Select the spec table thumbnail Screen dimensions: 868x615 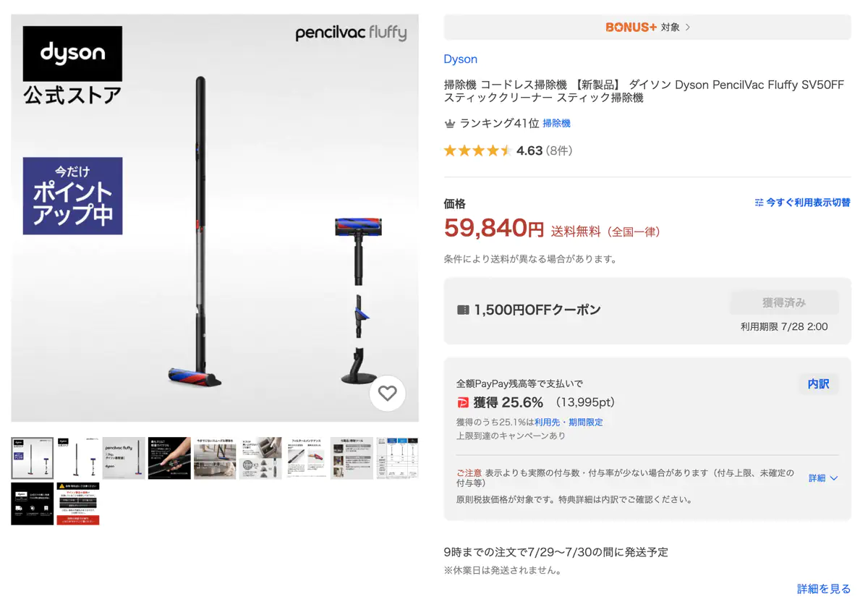pyautogui.click(x=397, y=458)
